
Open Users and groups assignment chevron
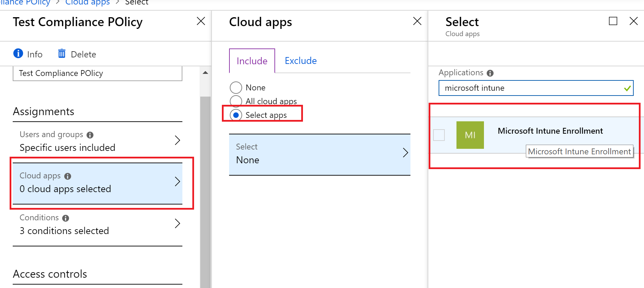(177, 140)
